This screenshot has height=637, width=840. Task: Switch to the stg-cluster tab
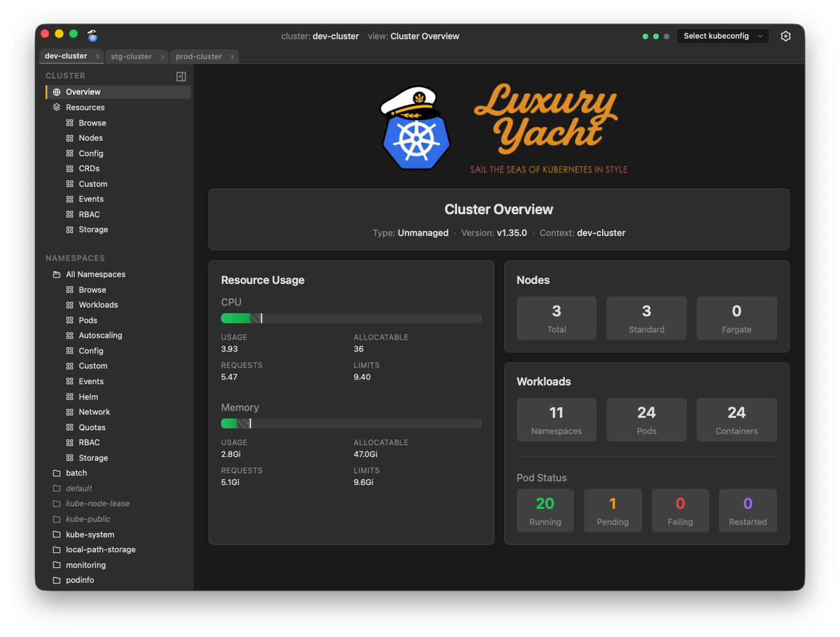[131, 56]
